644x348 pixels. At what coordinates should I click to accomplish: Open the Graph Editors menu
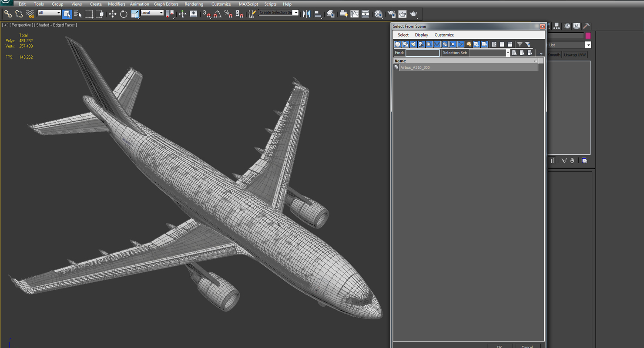166,4
